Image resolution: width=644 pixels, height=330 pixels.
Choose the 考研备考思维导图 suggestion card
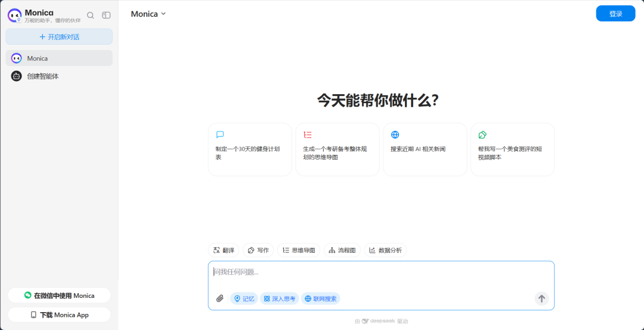338,150
